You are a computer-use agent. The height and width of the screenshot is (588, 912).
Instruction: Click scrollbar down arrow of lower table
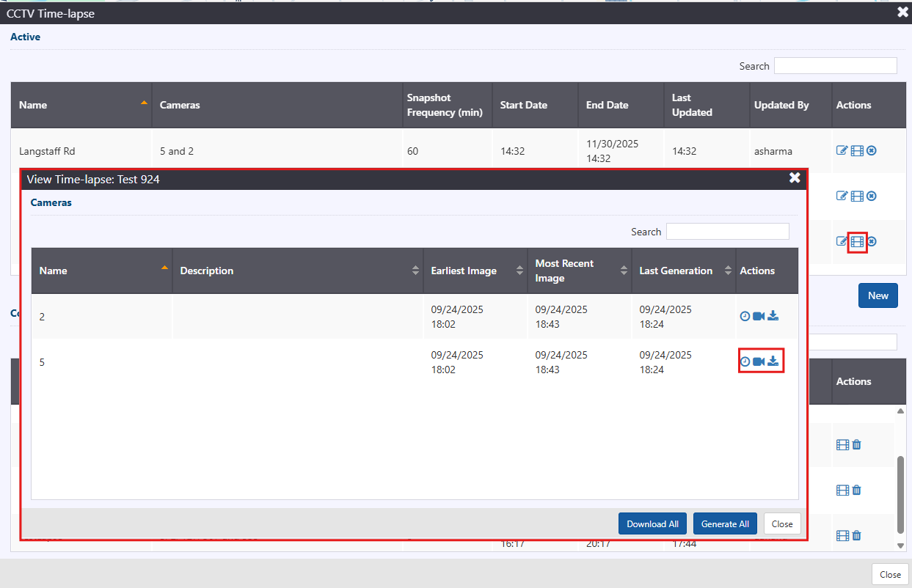901,545
